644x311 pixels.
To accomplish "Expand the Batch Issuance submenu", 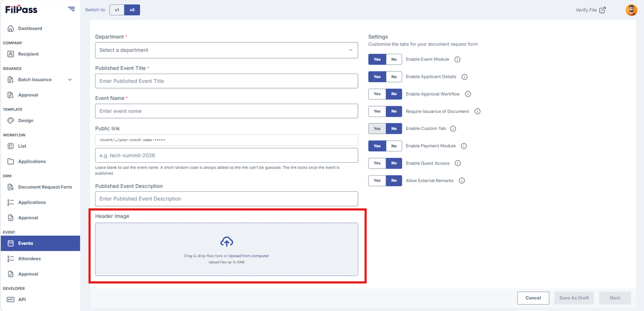I will coord(70,79).
